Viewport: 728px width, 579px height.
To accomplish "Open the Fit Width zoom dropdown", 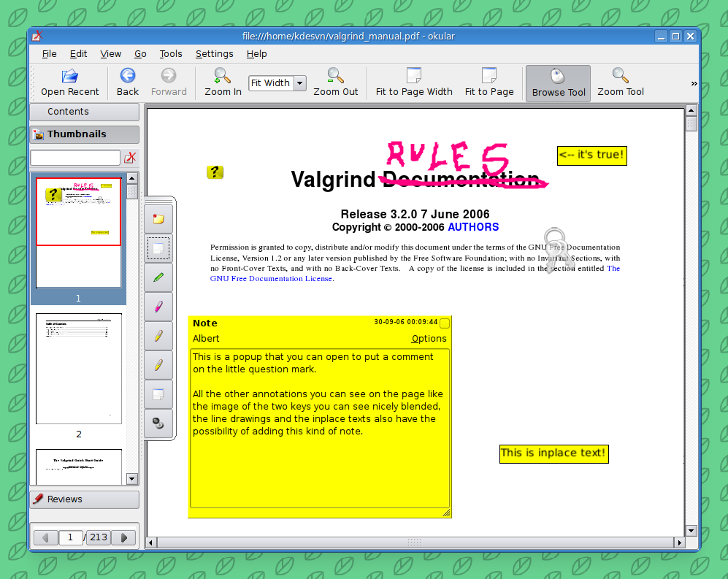I will click(x=299, y=83).
